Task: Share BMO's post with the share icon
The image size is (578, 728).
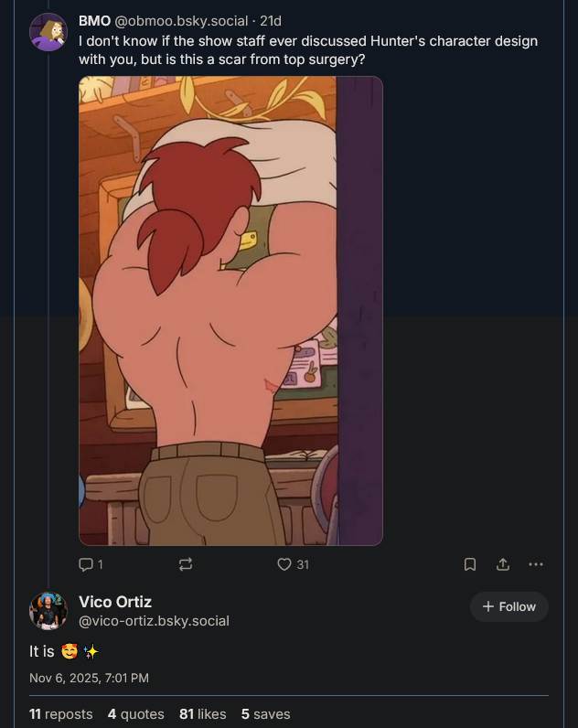Action: pyautogui.click(x=503, y=564)
